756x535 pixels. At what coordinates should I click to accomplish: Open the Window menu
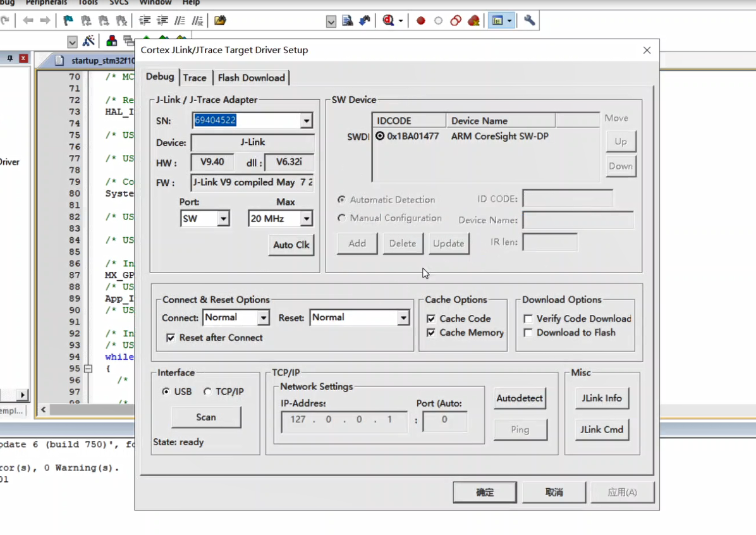coord(155,3)
